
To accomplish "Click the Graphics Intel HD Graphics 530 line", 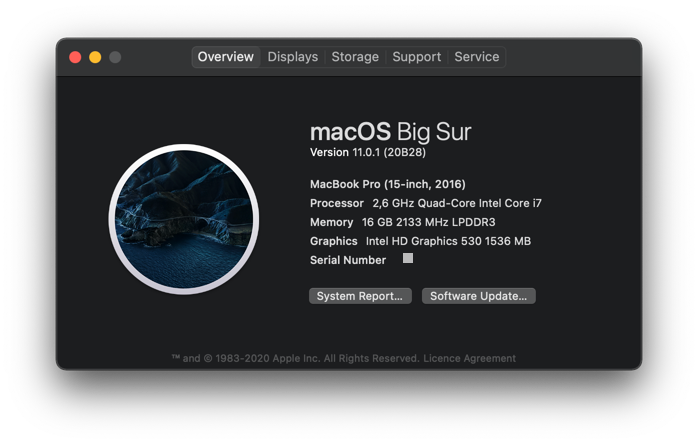I will [420, 241].
